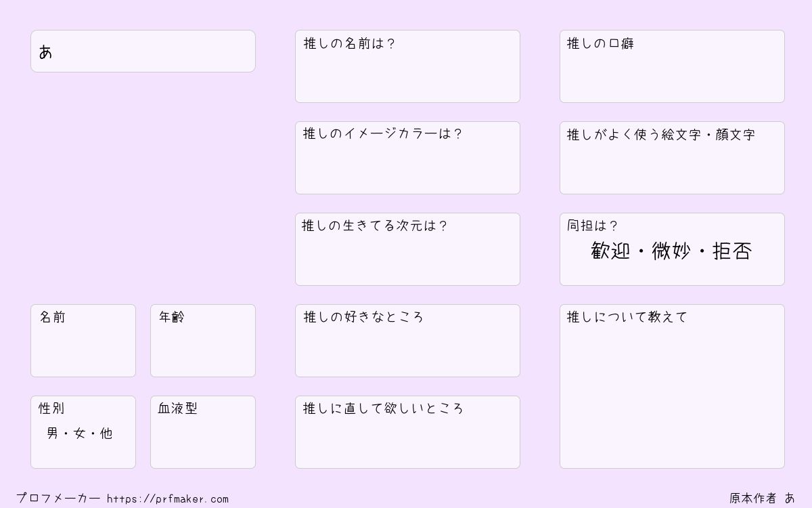Click the 原本作者 あ credit text

click(x=763, y=499)
